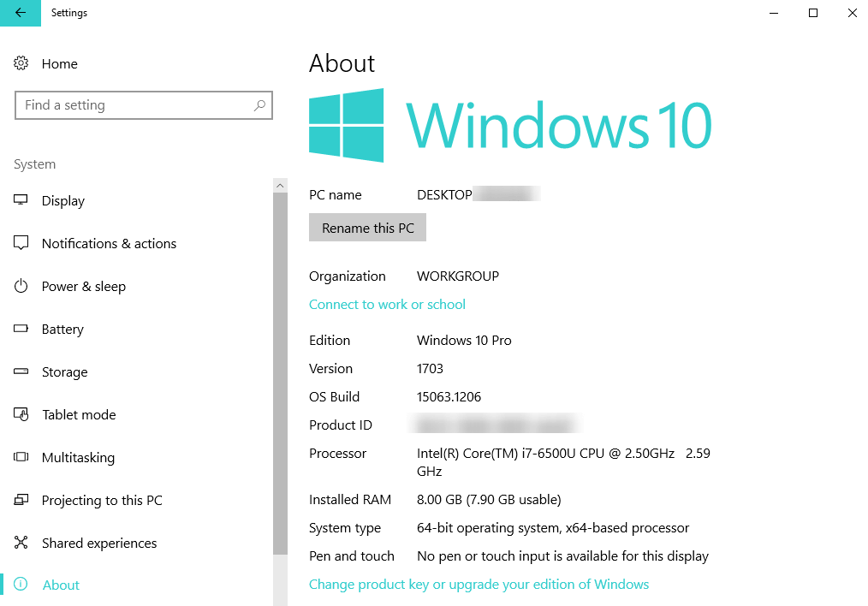The height and width of the screenshot is (606, 868).
Task: Click OS Build value 15063.1206
Action: (449, 397)
